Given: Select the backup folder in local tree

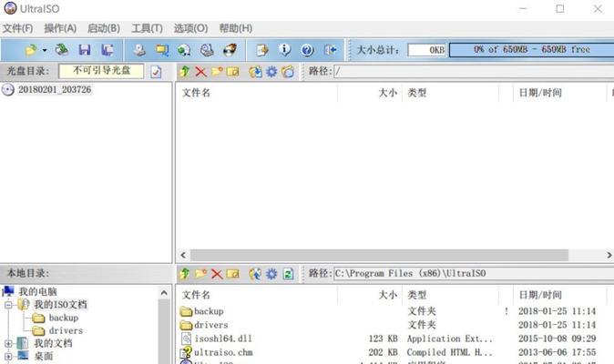Looking at the screenshot, I should tap(64, 318).
